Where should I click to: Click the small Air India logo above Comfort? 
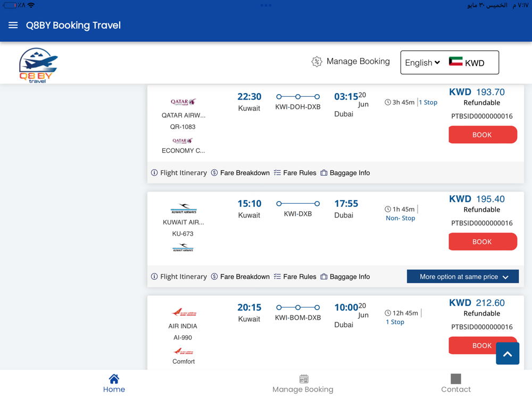point(183,351)
